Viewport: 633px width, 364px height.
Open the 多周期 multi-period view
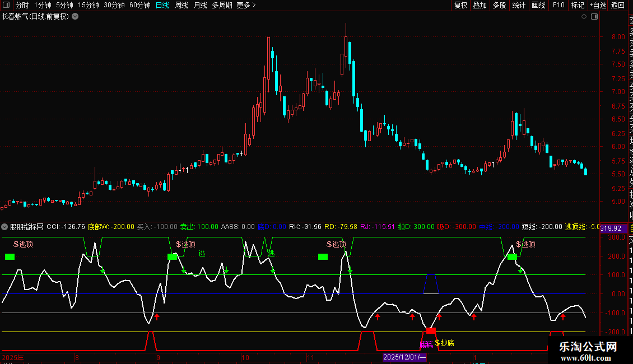pos(222,5)
